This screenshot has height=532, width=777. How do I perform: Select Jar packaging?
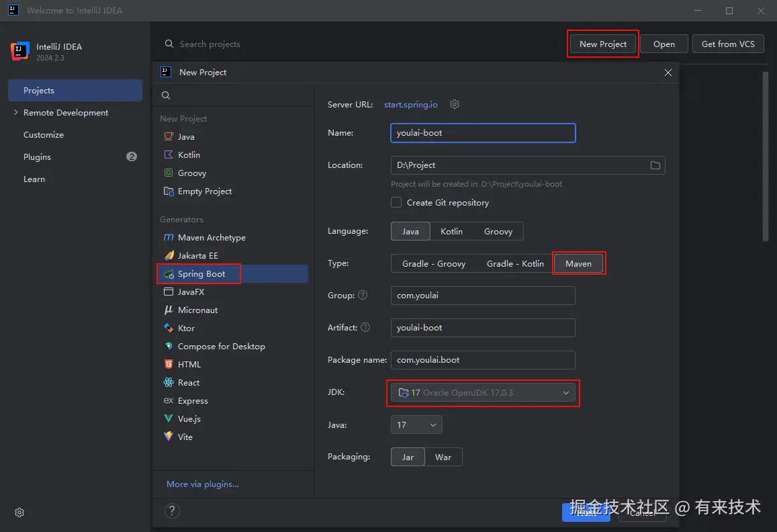pos(408,457)
